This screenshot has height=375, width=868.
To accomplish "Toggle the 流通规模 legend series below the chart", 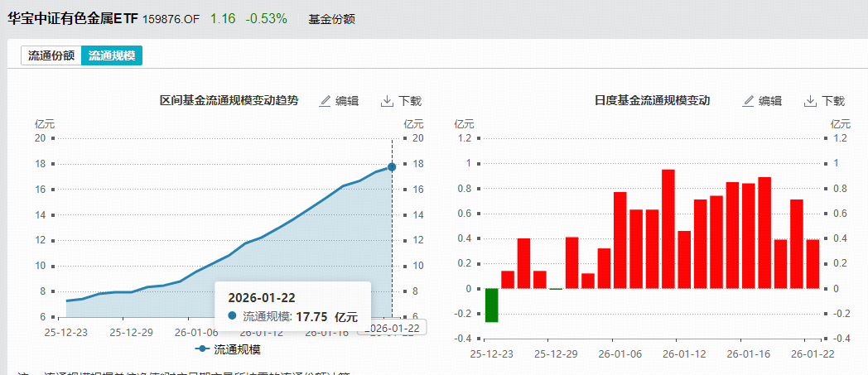I will [229, 349].
